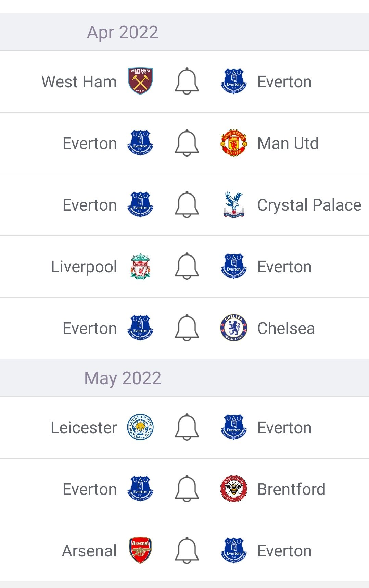Tap the Man Utd team name
Viewport: 369px width, 588px height.
[x=288, y=143]
